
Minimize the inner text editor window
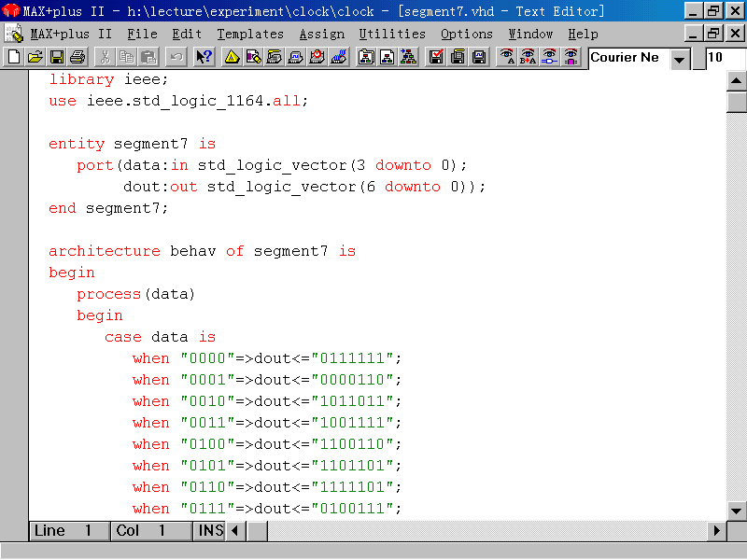(x=694, y=34)
